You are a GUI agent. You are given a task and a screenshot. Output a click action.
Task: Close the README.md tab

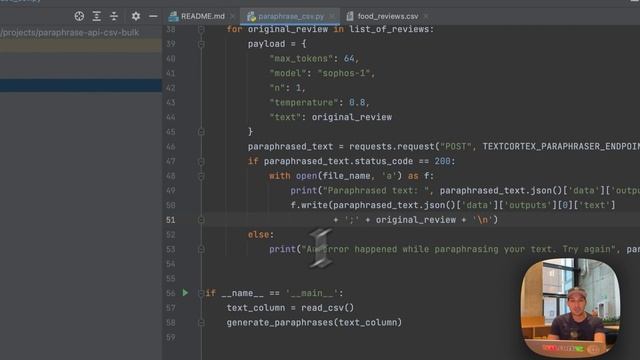tap(232, 16)
